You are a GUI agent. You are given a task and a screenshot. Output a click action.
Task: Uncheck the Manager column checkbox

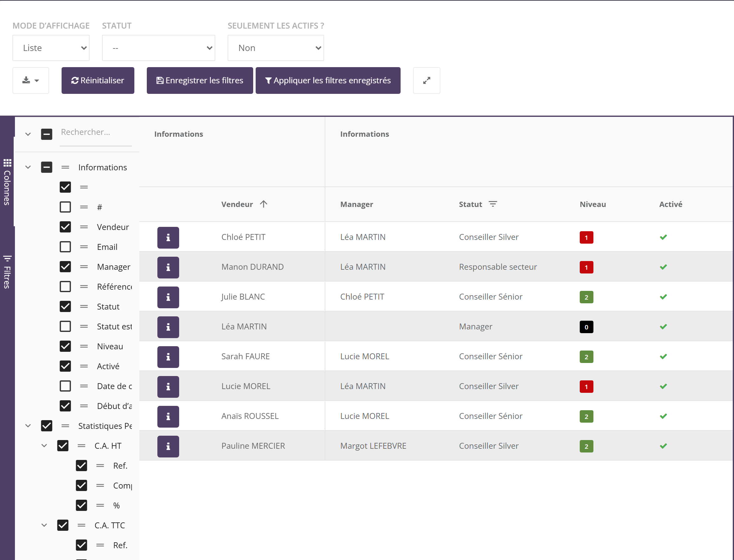click(65, 267)
